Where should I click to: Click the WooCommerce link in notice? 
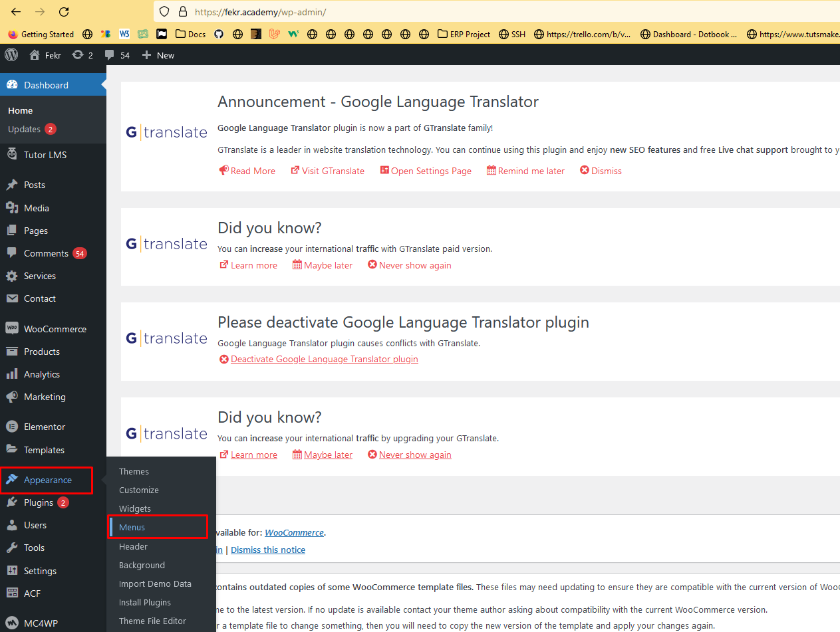click(x=294, y=532)
